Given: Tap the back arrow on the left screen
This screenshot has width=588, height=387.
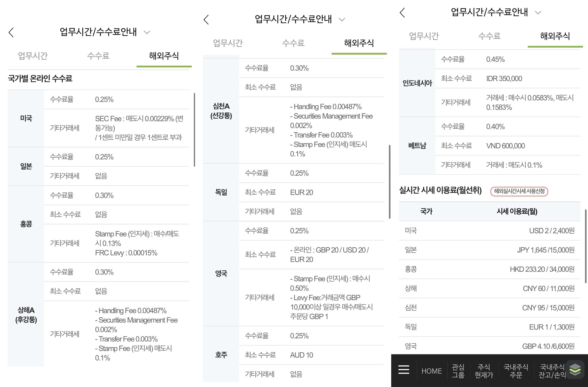Looking at the screenshot, I should click(x=11, y=32).
